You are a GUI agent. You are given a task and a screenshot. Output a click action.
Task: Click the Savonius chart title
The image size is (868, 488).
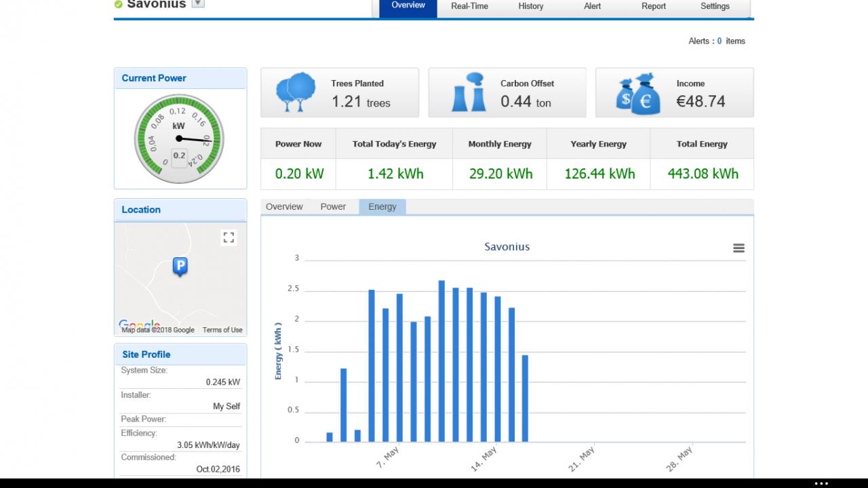coord(507,247)
